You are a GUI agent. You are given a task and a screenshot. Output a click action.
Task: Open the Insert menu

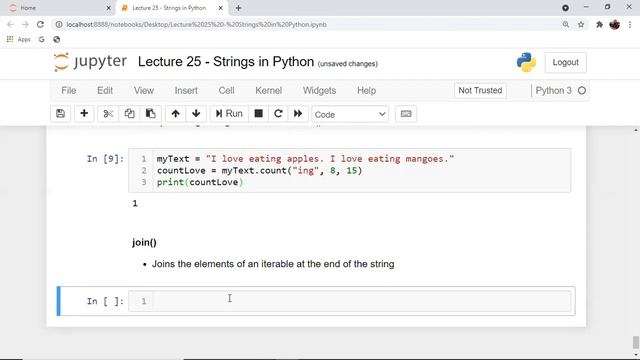pos(186,91)
